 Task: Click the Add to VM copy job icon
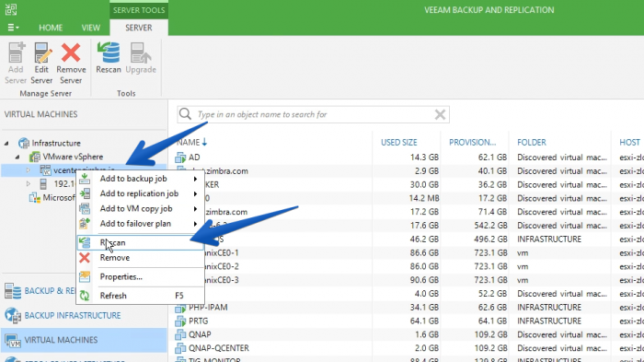point(85,208)
